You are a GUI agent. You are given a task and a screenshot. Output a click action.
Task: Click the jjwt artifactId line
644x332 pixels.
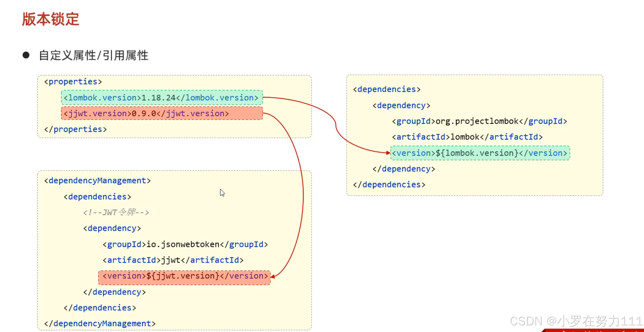pyautogui.click(x=173, y=260)
